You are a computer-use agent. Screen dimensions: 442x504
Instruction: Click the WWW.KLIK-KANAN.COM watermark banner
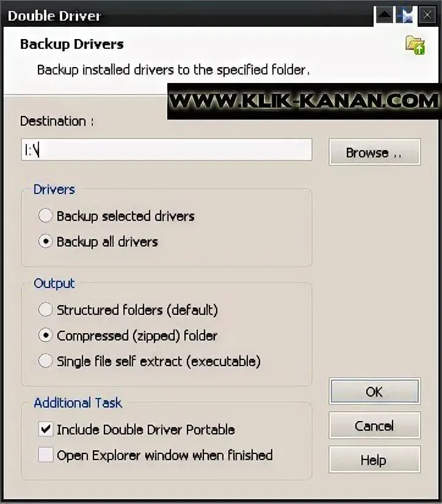click(x=304, y=101)
